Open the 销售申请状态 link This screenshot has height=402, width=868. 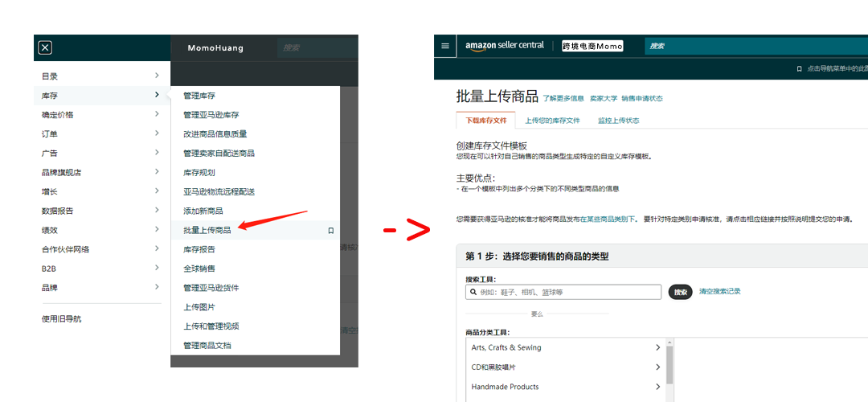(x=642, y=99)
